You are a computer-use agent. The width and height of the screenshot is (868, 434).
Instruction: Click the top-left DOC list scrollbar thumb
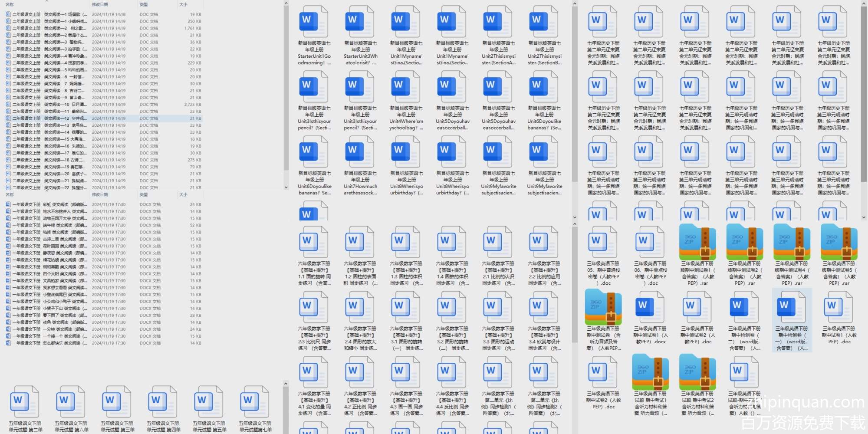[x=286, y=87]
